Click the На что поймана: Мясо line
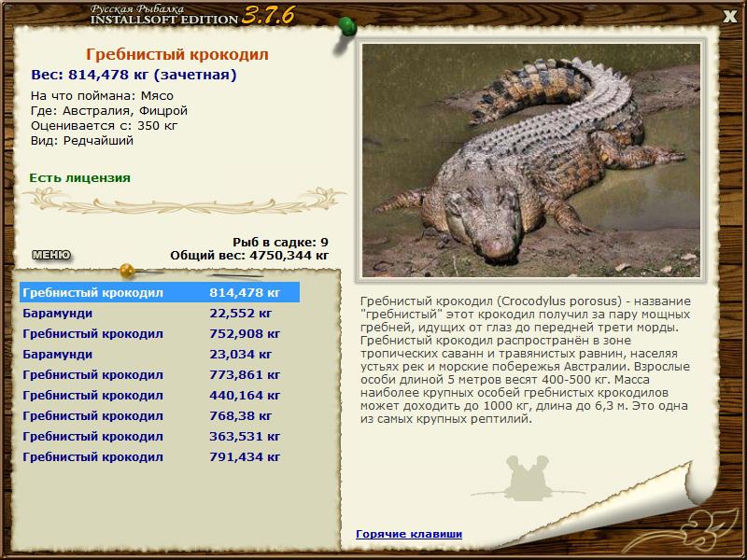The height and width of the screenshot is (560, 747). point(102,96)
